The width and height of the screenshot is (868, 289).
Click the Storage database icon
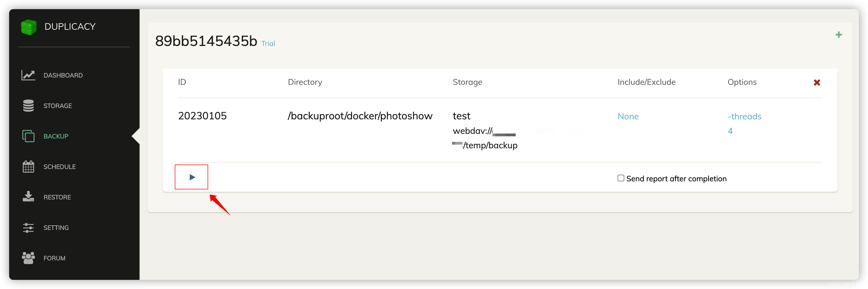(x=28, y=106)
